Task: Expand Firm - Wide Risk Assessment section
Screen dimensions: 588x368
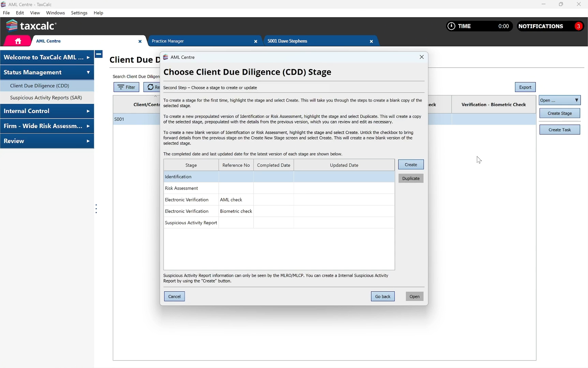Action: point(47,126)
